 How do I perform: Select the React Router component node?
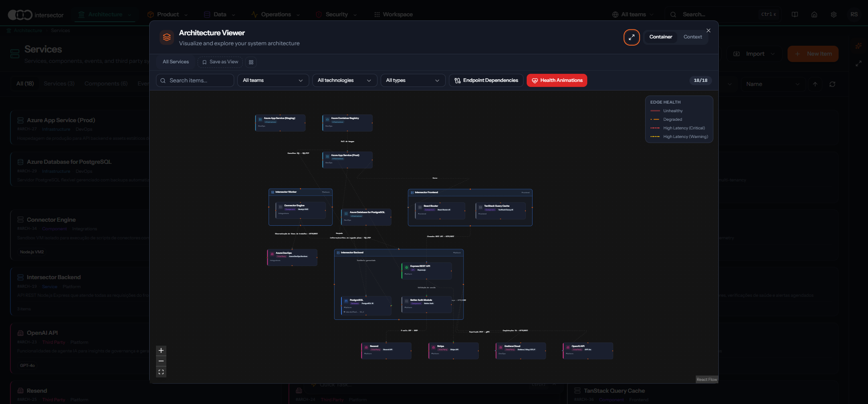pyautogui.click(x=440, y=210)
